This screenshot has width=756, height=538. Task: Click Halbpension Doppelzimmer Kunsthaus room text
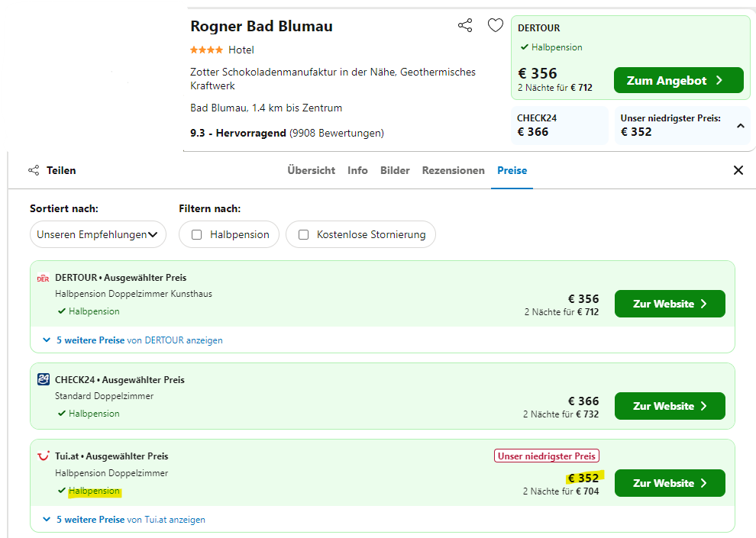pos(134,294)
